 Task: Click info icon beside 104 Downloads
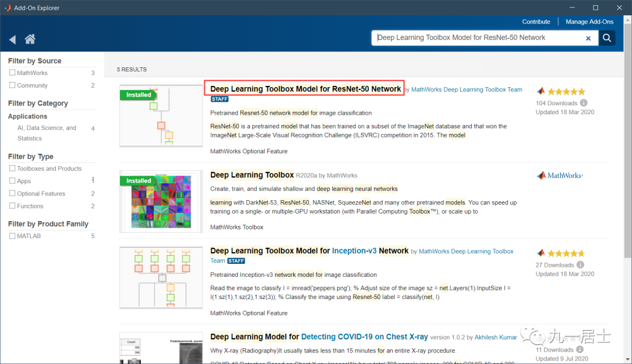point(583,103)
